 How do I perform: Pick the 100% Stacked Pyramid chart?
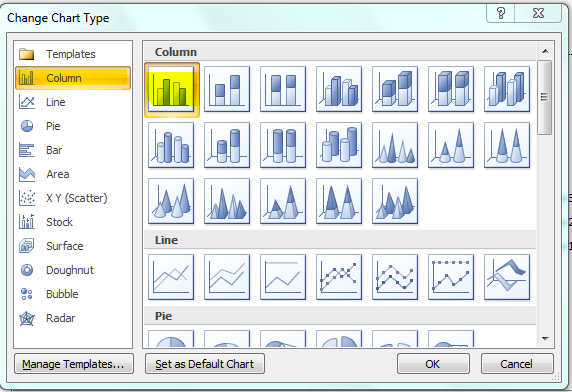(x=339, y=201)
